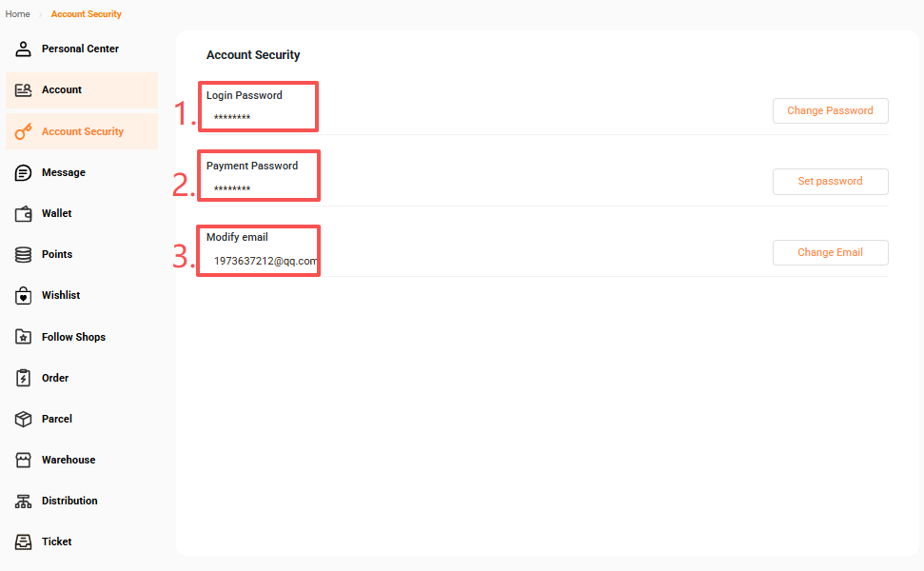
Task: Open the Warehouse menu item label
Action: click(69, 460)
